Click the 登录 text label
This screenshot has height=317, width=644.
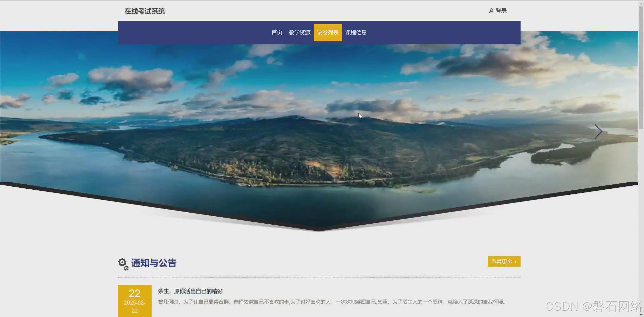click(x=501, y=10)
